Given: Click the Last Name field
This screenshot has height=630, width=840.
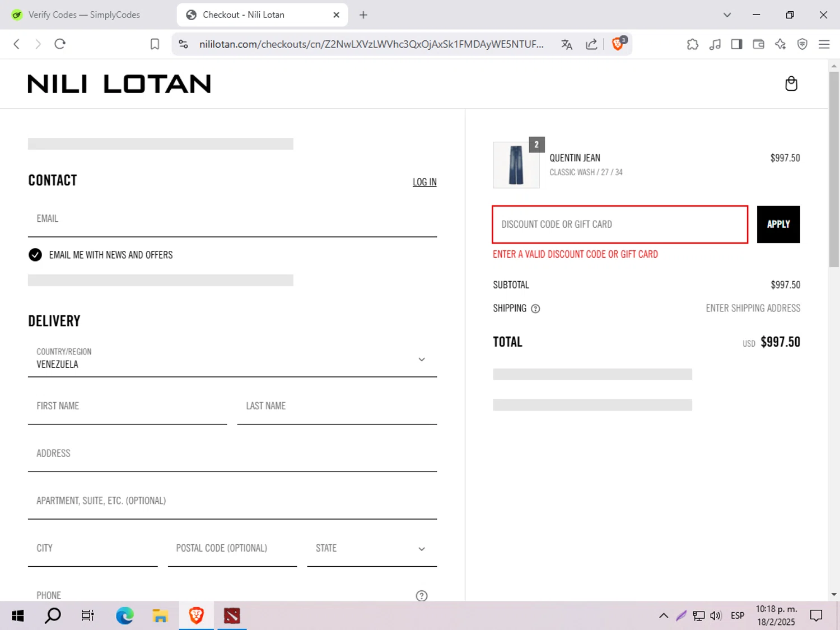Looking at the screenshot, I should coord(337,407).
